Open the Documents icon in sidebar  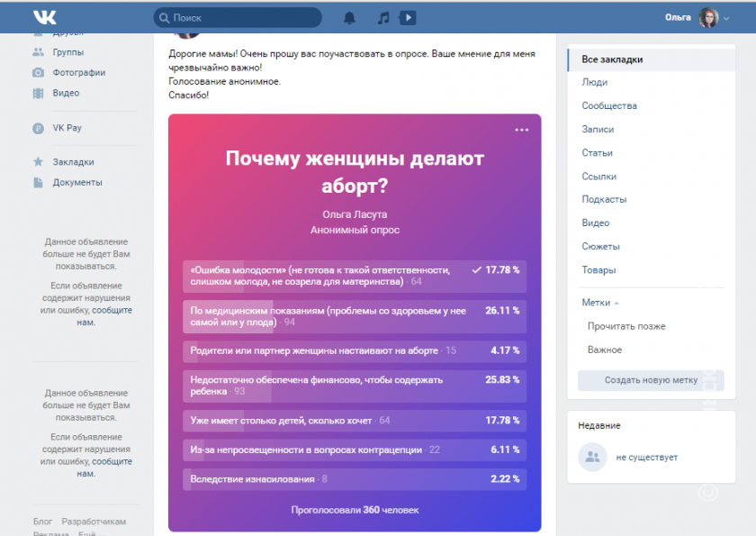tap(38, 182)
